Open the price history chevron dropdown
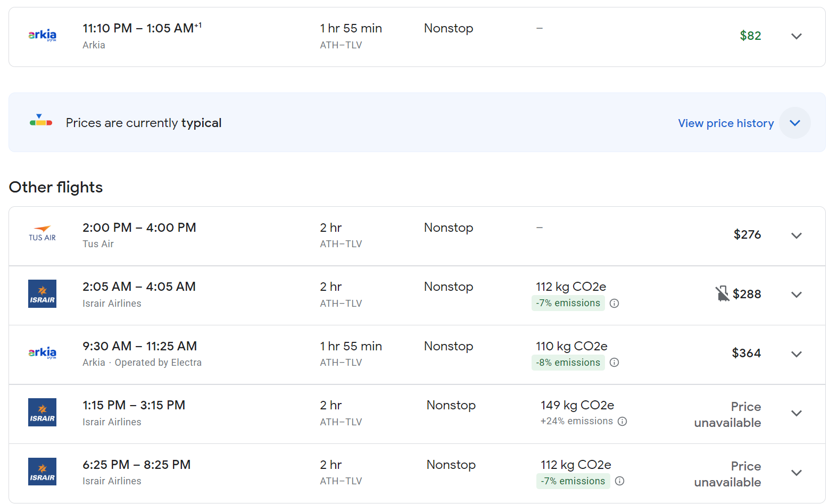 (x=795, y=123)
